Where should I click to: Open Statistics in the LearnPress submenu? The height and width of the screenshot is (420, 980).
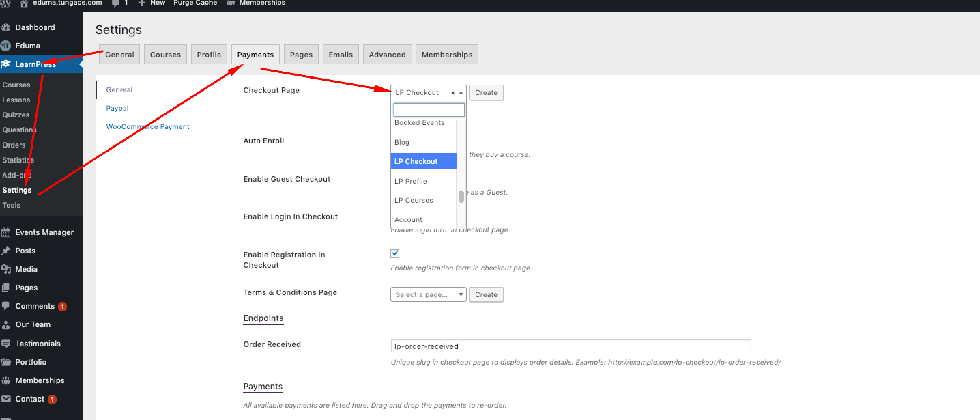18,160
